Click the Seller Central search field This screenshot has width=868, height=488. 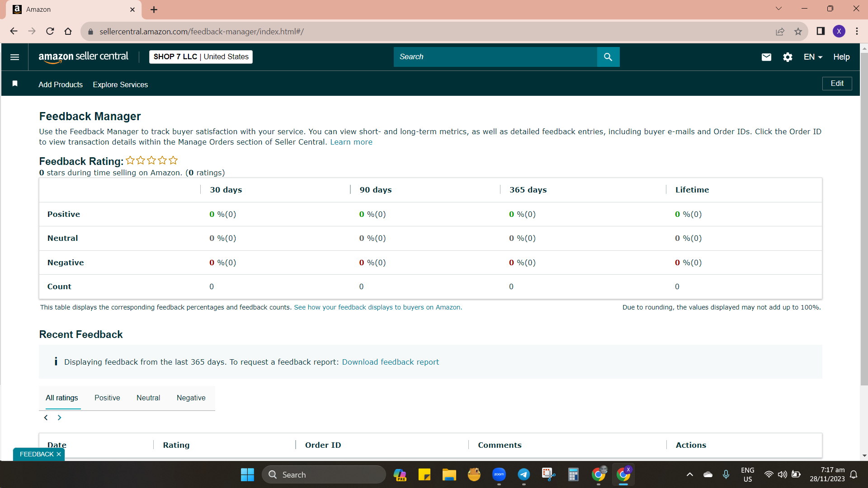495,57
